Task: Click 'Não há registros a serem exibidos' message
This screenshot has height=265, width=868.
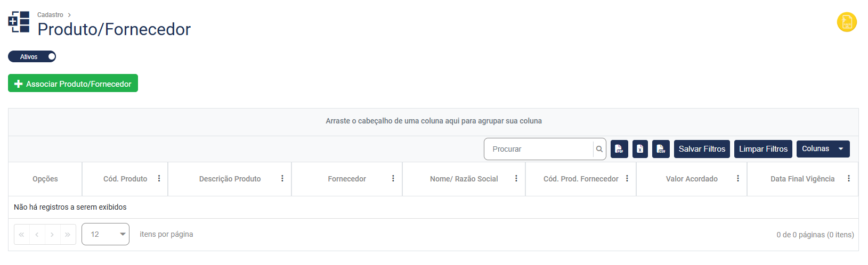Action: point(70,207)
